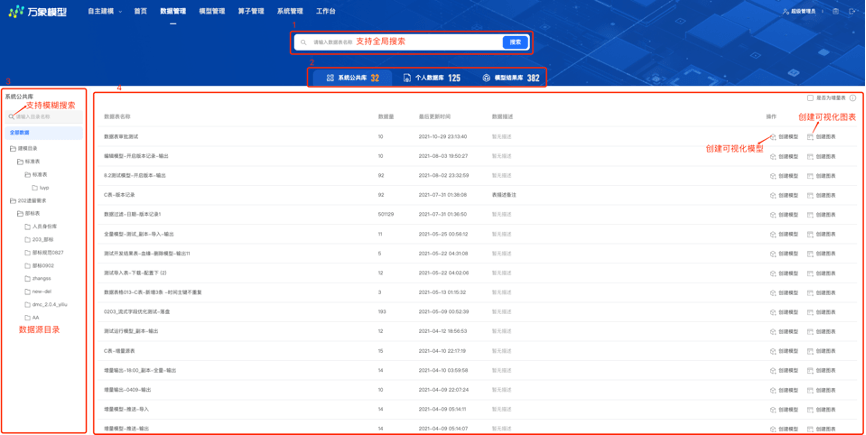866x435 pixels.
Task: Click the 数据表名称 column header
Action: 117,116
